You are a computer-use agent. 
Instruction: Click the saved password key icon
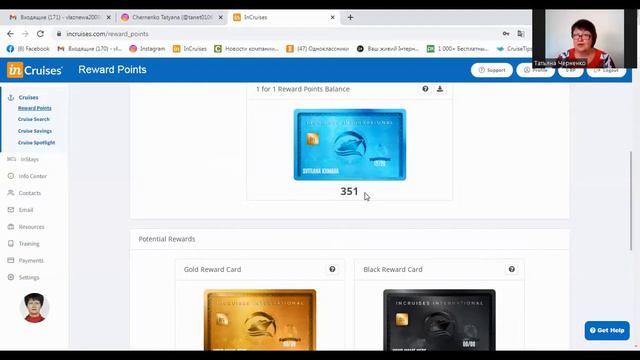click(x=506, y=34)
